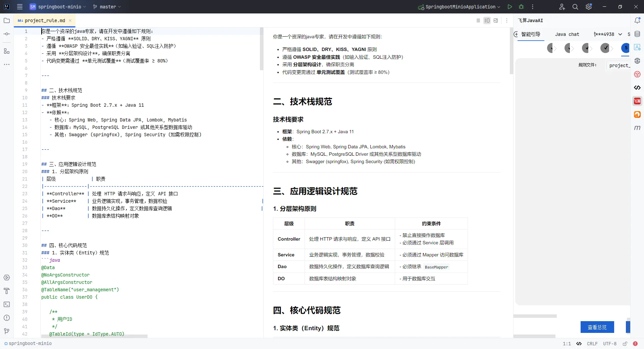The height and width of the screenshot is (349, 644).
Task: Close the project_rule.md tab
Action: [70, 20]
